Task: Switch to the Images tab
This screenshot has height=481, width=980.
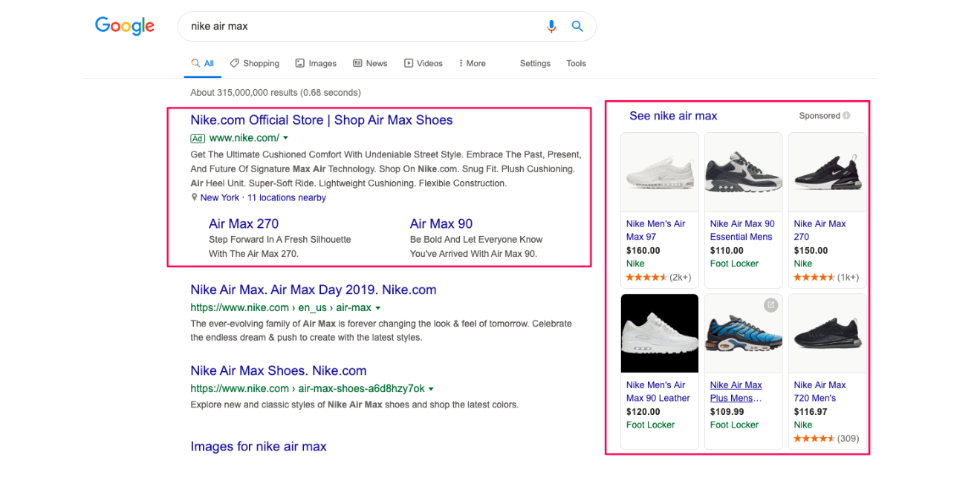Action: (x=316, y=64)
